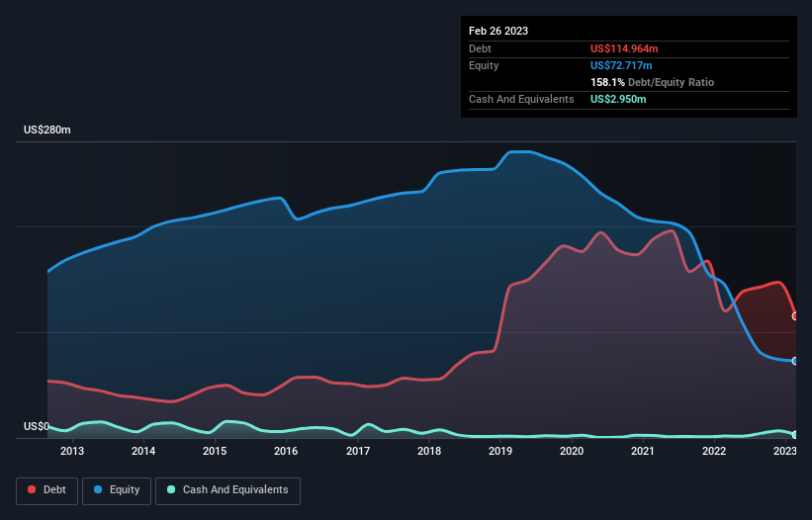Click the 2021 x-axis label
This screenshot has height=520, width=812.
[x=643, y=451]
